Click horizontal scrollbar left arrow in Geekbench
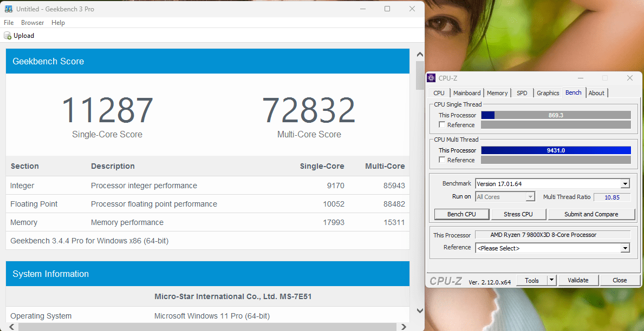The height and width of the screenshot is (331, 644). tap(11, 327)
